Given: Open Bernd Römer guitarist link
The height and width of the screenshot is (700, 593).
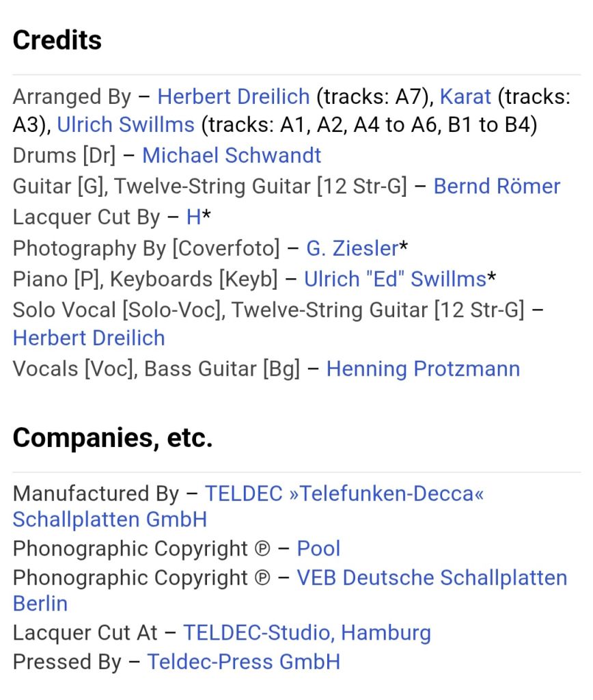Looking at the screenshot, I should point(497,186).
